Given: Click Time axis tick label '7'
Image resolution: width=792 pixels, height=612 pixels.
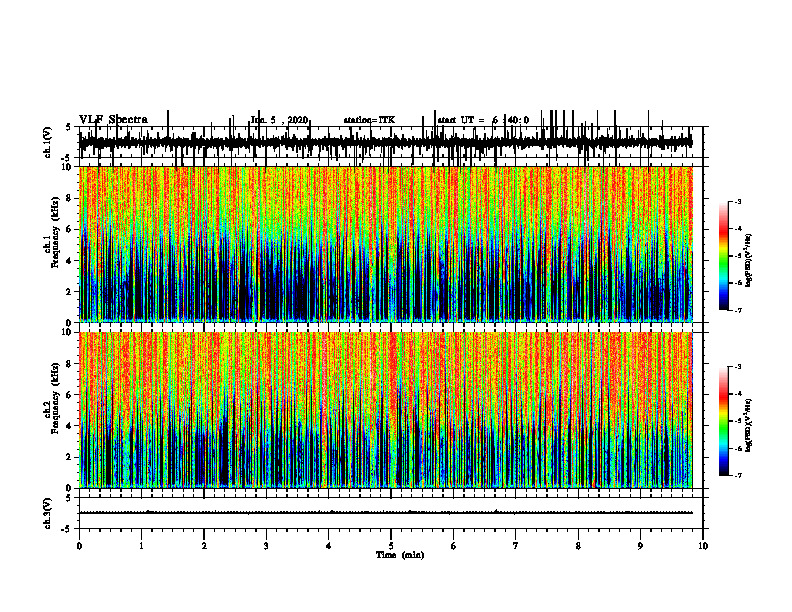Looking at the screenshot, I should click(516, 546).
